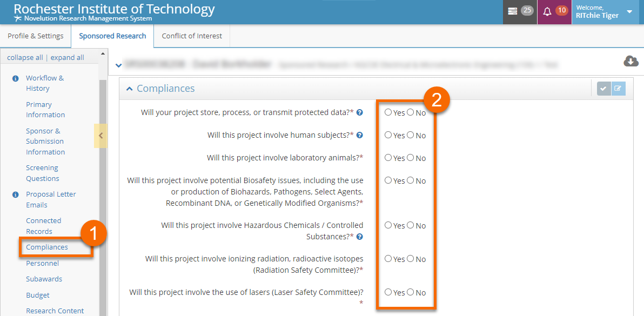Switch to Conflict of Interest tab
This screenshot has width=644, height=316.
click(x=192, y=36)
